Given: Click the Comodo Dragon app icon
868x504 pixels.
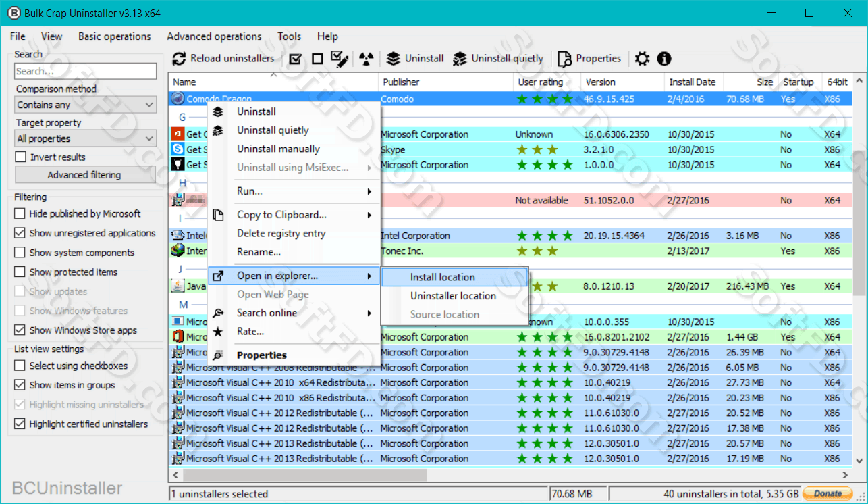Looking at the screenshot, I should (x=178, y=99).
